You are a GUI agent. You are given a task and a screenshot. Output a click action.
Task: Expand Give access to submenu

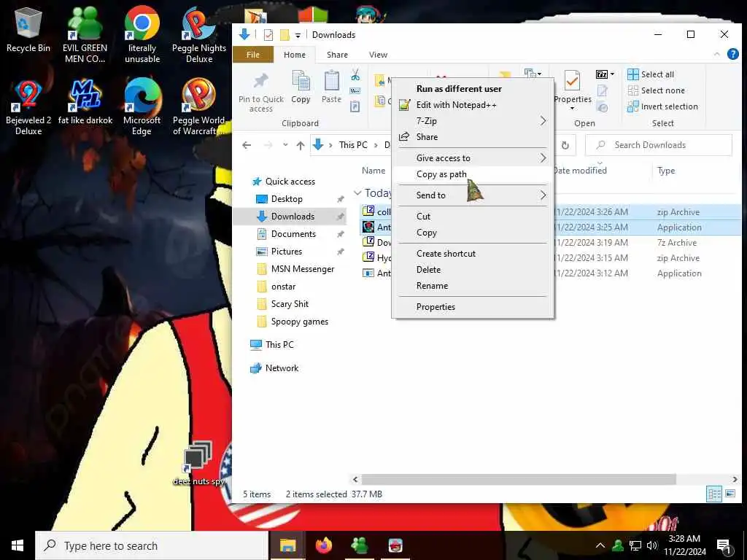(473, 158)
